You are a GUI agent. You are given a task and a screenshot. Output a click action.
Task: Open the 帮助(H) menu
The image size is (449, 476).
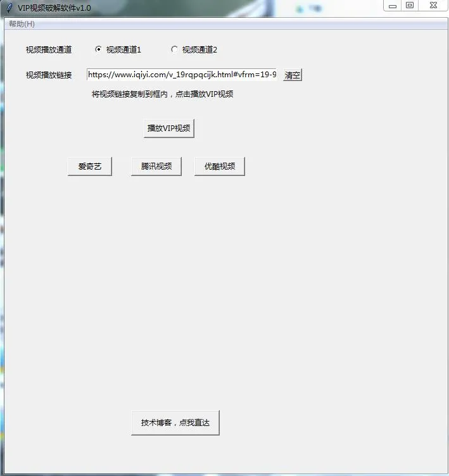(x=22, y=23)
